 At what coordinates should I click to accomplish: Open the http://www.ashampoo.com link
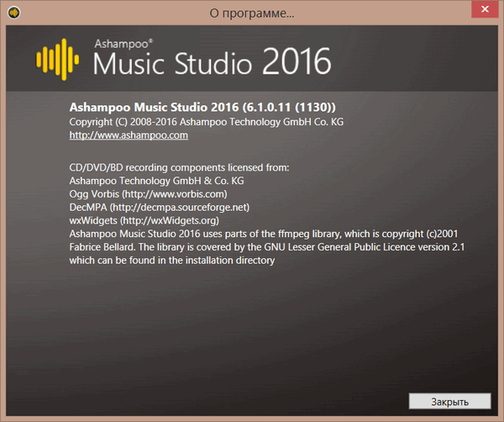tap(129, 135)
